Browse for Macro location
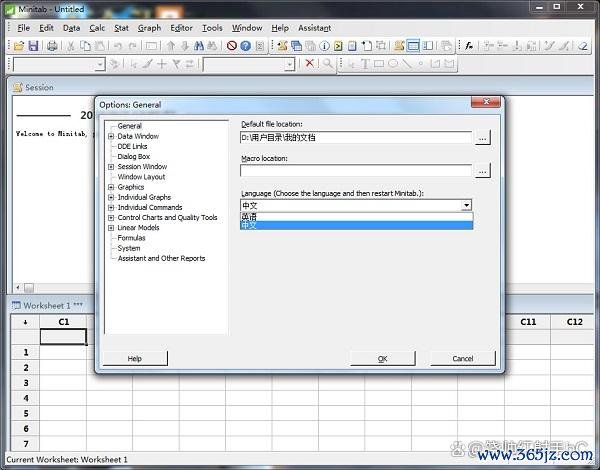600x470 pixels. 483,171
